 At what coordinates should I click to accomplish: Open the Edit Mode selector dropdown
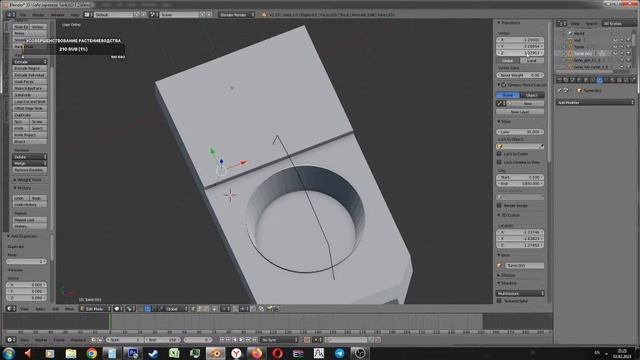[95, 309]
